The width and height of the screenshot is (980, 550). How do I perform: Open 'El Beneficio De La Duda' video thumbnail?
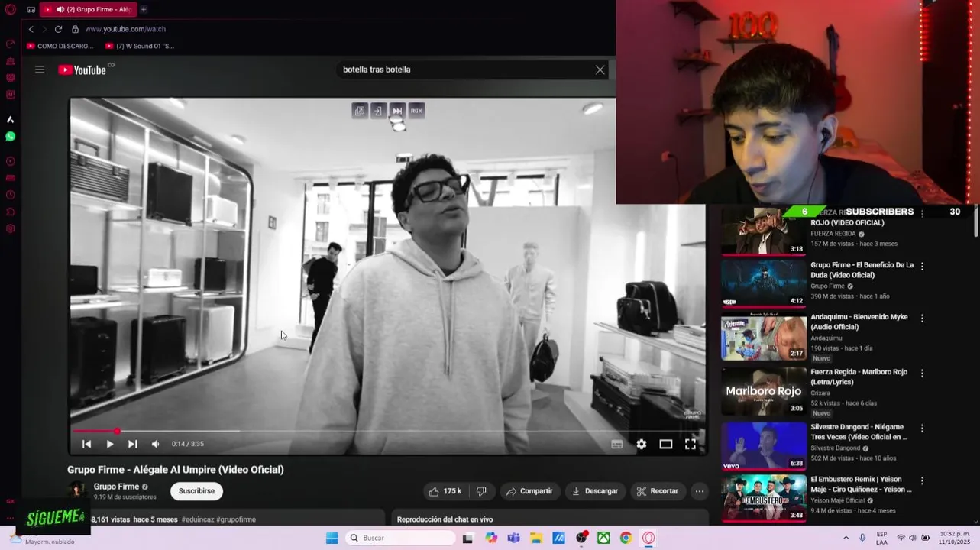[x=764, y=283]
